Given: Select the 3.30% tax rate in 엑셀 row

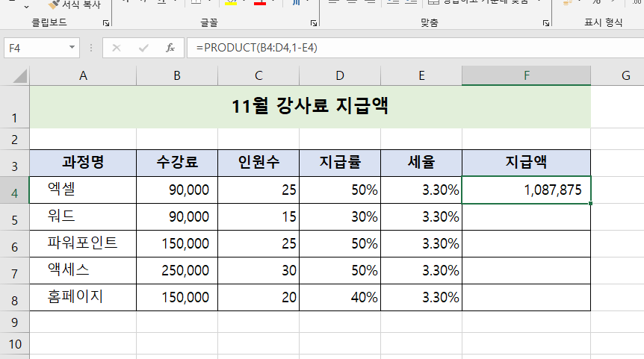Looking at the screenshot, I should (421, 190).
